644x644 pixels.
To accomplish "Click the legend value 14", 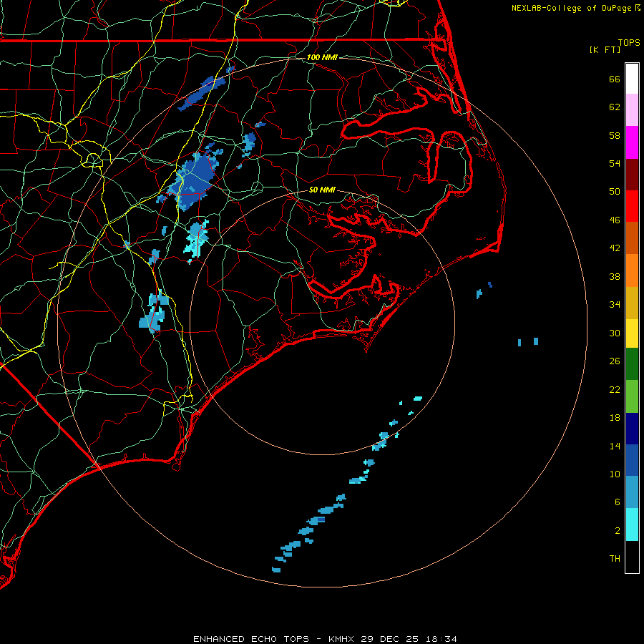I will [x=615, y=446].
